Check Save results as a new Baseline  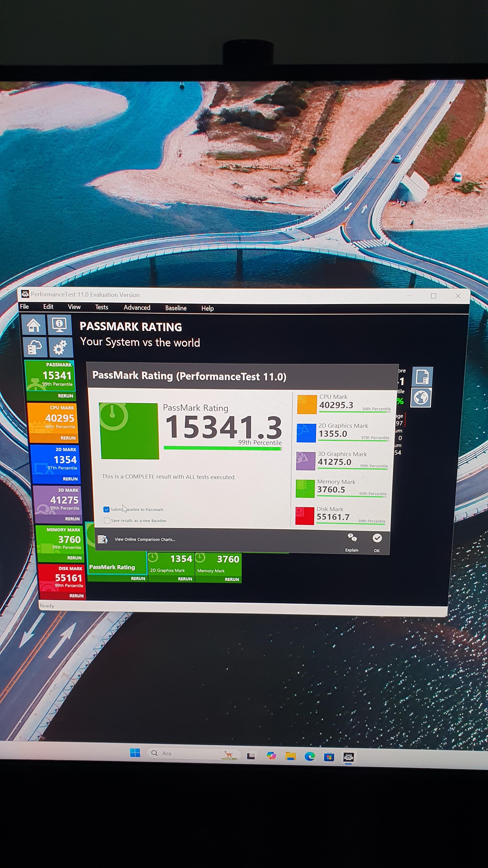(x=107, y=520)
